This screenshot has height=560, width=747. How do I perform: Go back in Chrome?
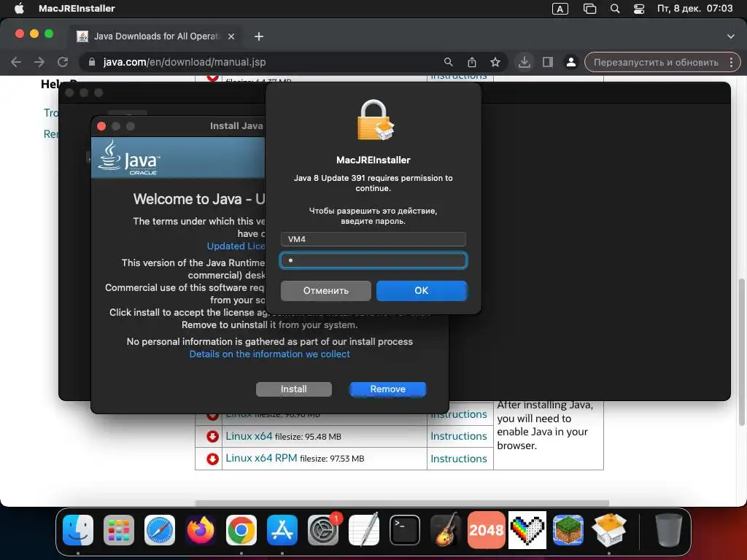pos(16,62)
